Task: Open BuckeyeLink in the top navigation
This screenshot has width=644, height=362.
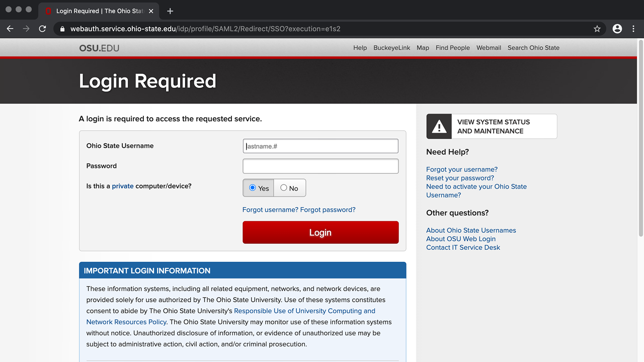Action: pos(392,48)
